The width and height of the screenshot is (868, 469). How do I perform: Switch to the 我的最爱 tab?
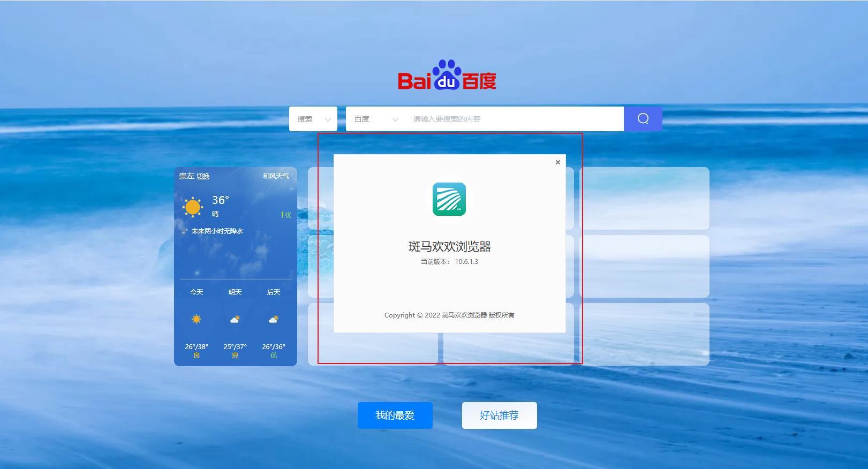coord(395,415)
